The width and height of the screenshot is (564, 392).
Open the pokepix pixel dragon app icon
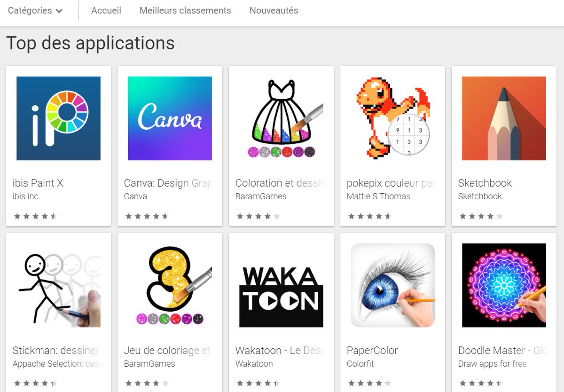click(392, 118)
